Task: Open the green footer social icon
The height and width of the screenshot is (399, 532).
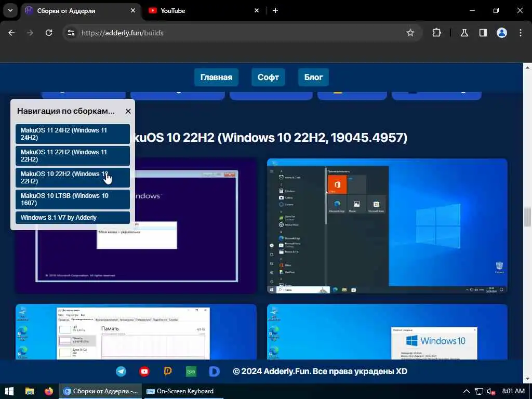Action: click(191, 371)
